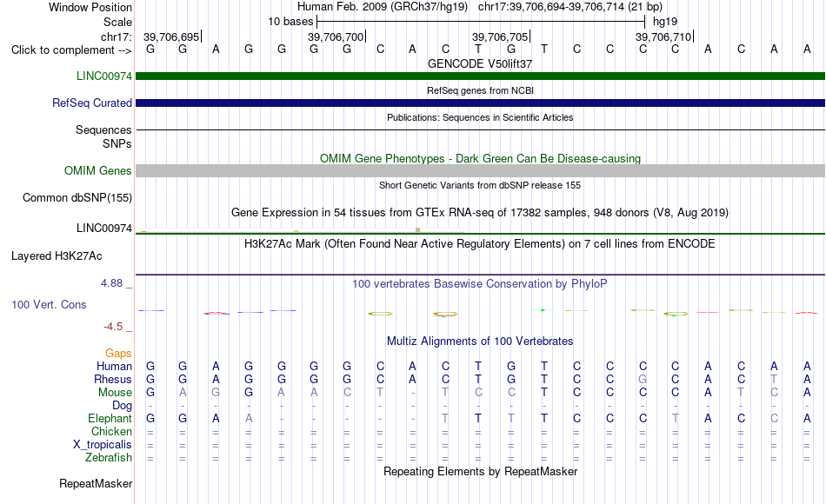826x504 pixels.
Task: Click the chr17: label on the ruler
Action: (x=116, y=36)
